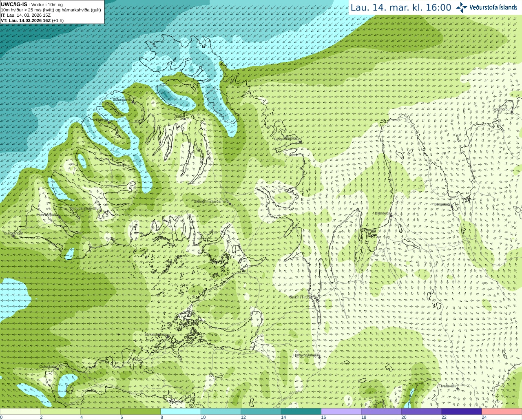Select the pink above-24 m/s swatch

[502, 411]
